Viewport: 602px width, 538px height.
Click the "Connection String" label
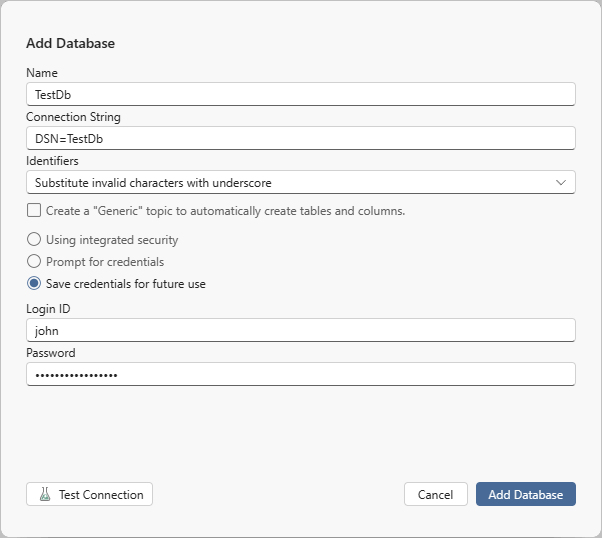tap(73, 117)
